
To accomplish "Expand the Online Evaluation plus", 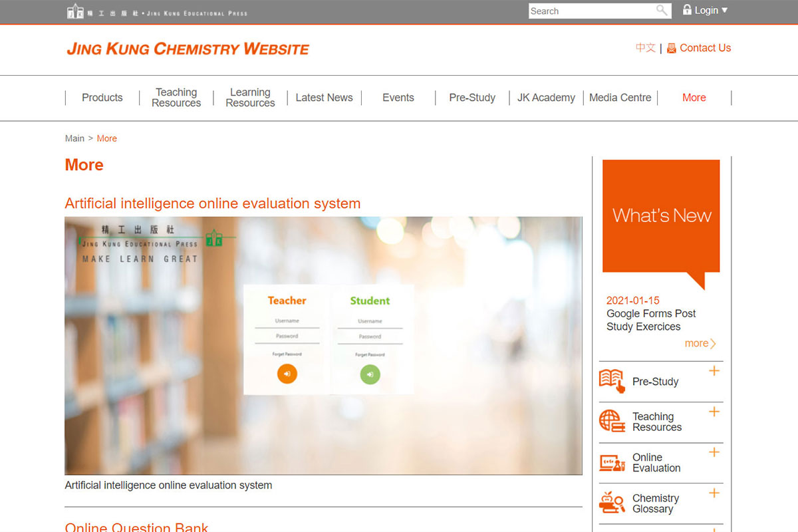I will click(x=714, y=452).
